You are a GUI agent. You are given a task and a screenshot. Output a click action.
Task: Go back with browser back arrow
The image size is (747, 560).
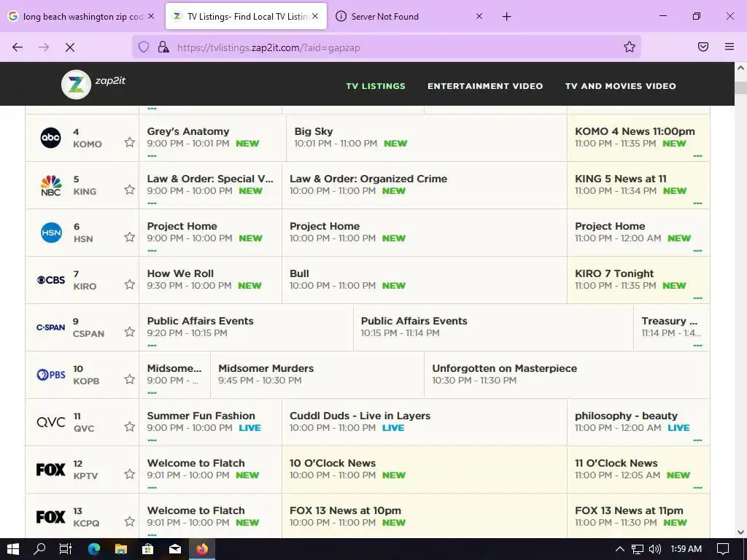[18, 47]
